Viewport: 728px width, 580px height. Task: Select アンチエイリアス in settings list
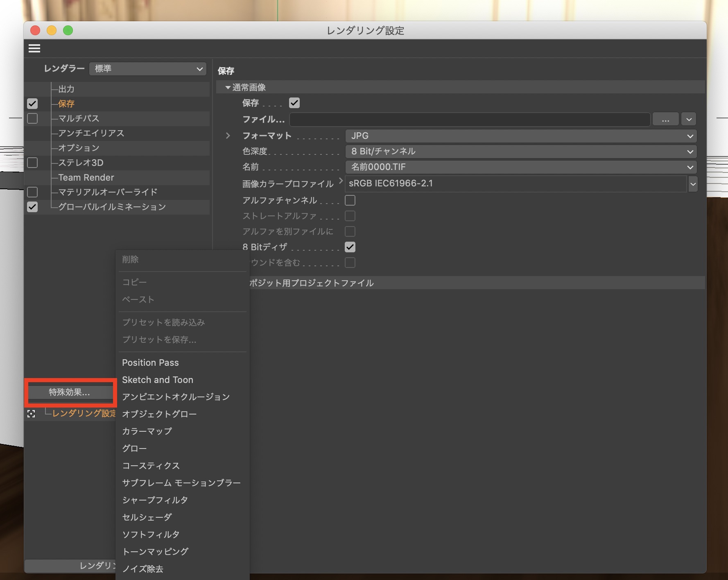pos(91,133)
